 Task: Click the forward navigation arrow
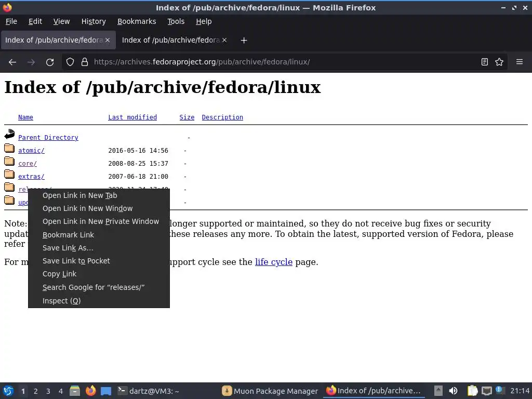click(31, 62)
